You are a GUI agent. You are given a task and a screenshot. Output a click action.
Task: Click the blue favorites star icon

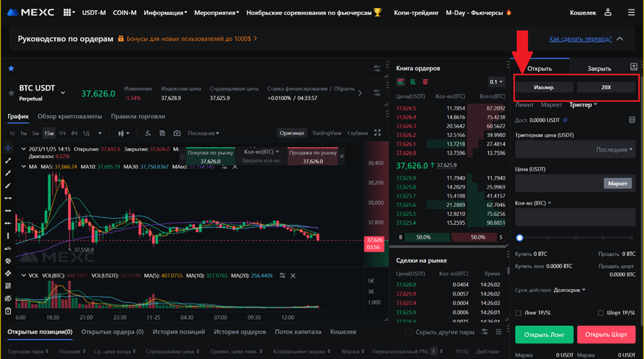(11, 69)
